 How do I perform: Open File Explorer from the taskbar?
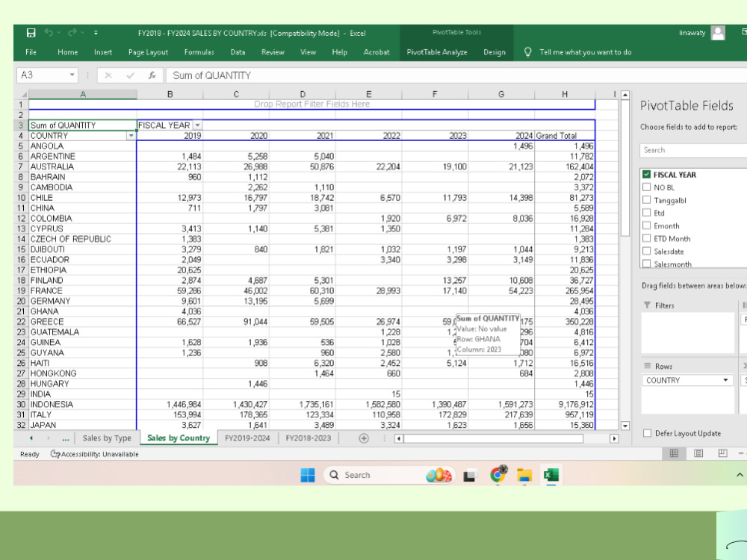[524, 475]
